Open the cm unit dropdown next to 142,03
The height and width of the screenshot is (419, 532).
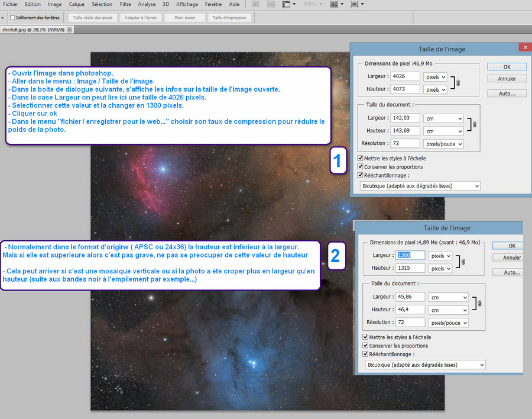pyautogui.click(x=443, y=118)
